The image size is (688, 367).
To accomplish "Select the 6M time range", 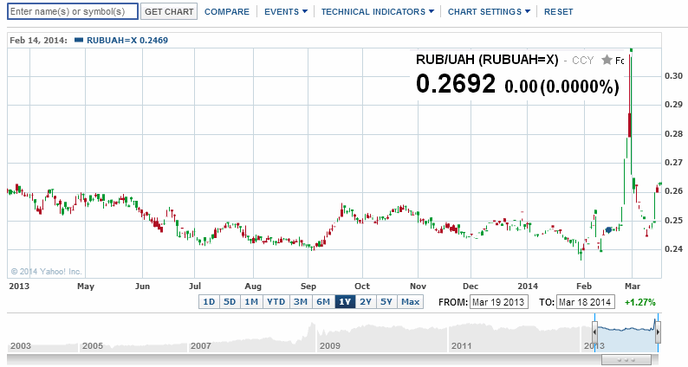I will pyautogui.click(x=323, y=302).
